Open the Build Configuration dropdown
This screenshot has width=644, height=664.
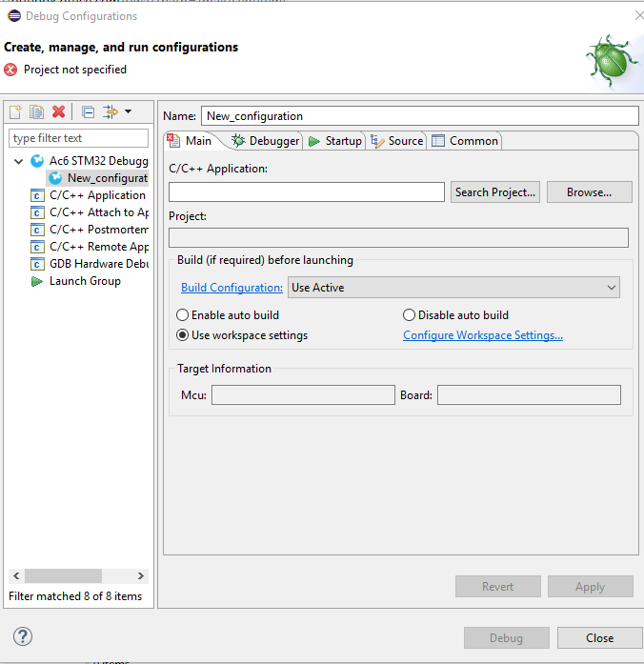[453, 288]
